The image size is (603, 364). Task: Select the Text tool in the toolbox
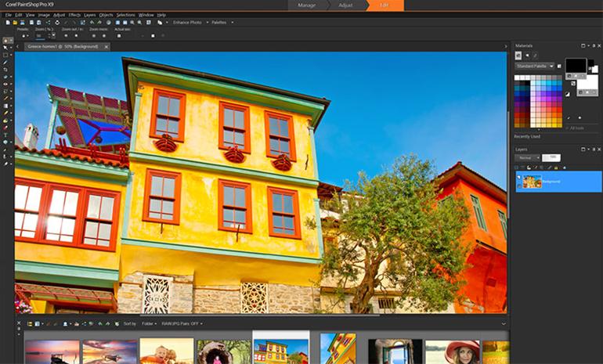click(7, 135)
